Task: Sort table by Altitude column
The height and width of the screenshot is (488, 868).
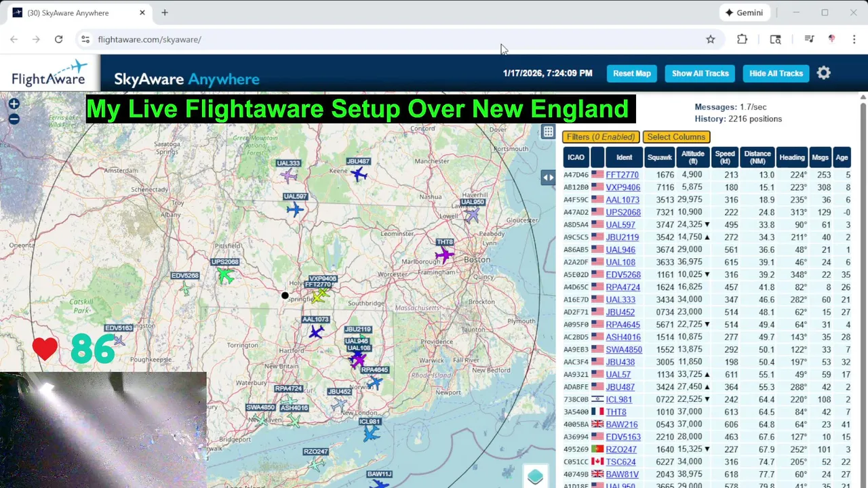Action: pos(693,157)
